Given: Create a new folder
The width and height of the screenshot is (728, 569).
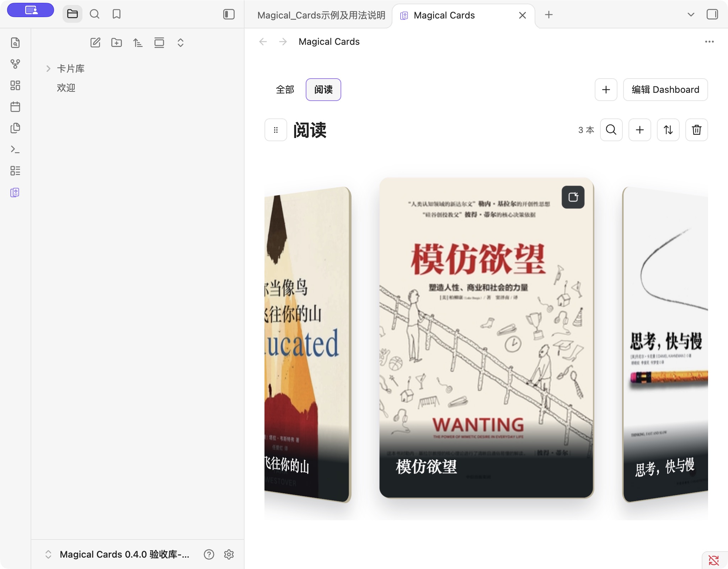Looking at the screenshot, I should tap(117, 43).
